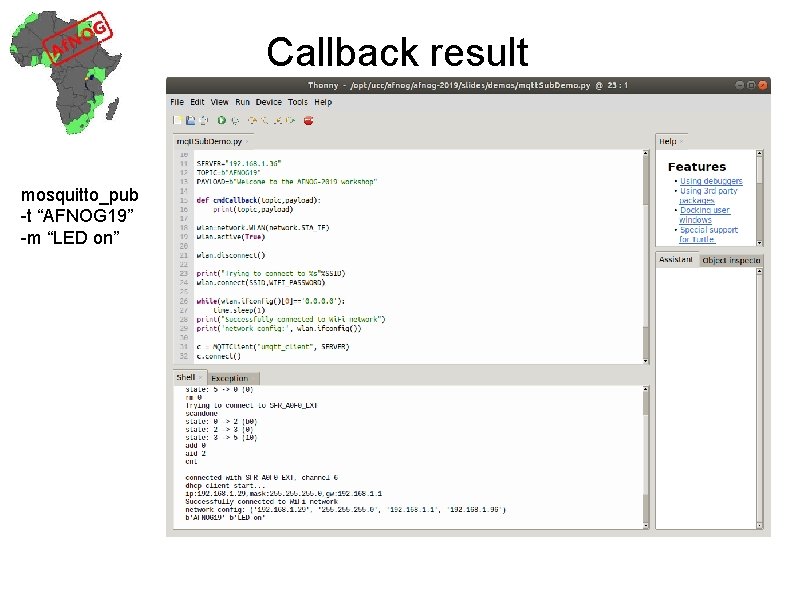Open the Edit menu

point(197,102)
